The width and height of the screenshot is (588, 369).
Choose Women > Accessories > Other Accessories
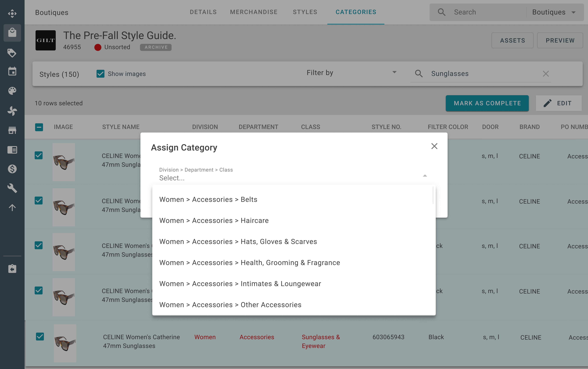(x=294, y=305)
